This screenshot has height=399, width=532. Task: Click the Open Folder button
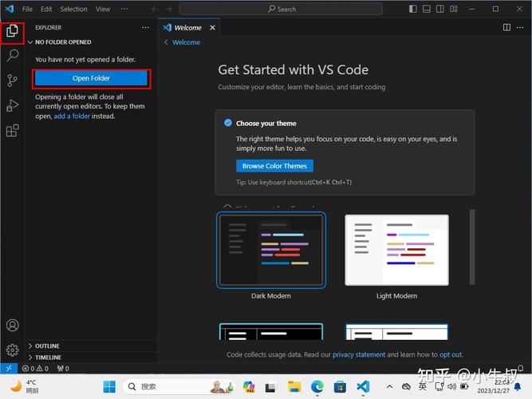91,78
